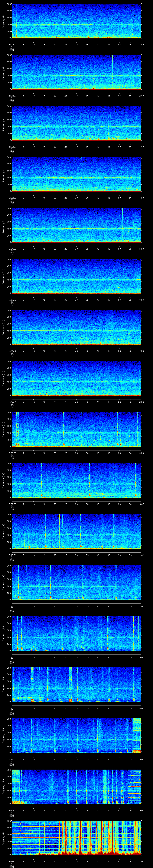
Task: Pick the '9:00' end time label
Action: [x=141, y=453]
